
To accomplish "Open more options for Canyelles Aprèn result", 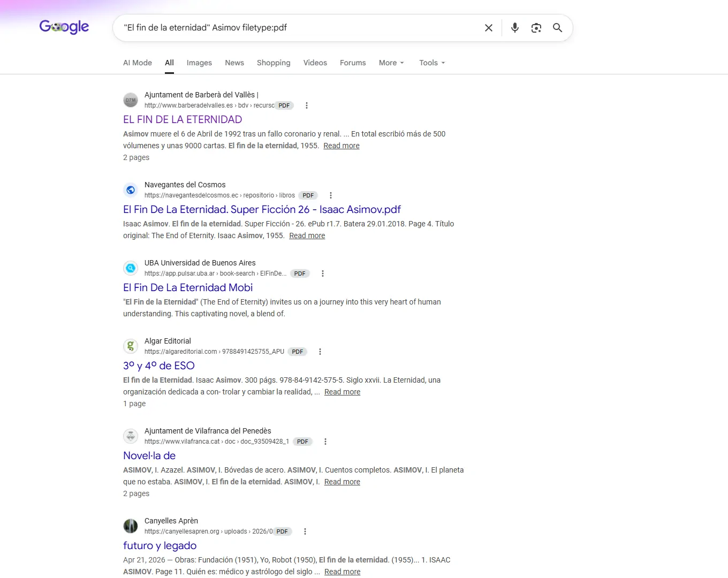I will point(305,531).
